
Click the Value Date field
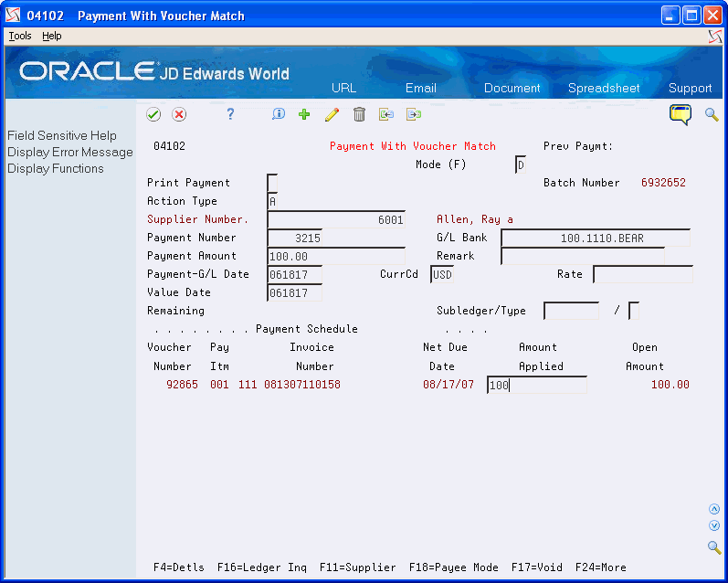(x=295, y=292)
